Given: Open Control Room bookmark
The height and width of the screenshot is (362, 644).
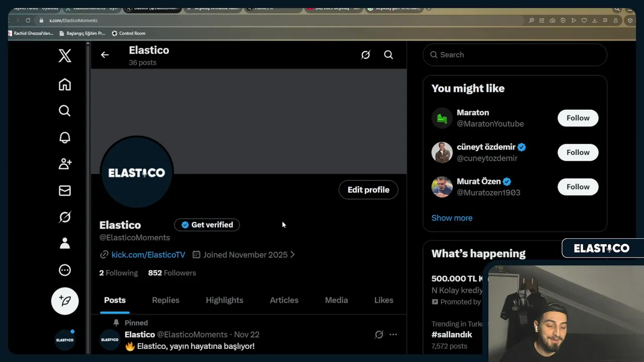Looking at the screenshot, I should pos(128,33).
